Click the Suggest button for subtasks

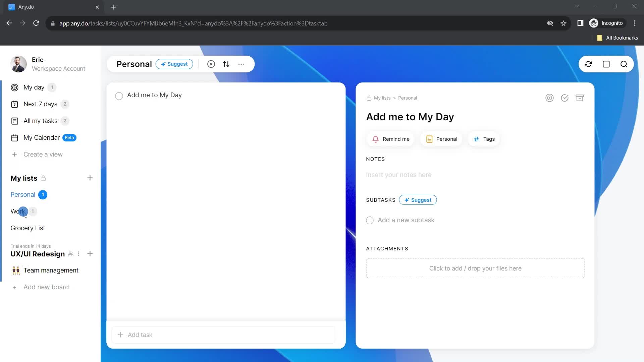tap(418, 200)
